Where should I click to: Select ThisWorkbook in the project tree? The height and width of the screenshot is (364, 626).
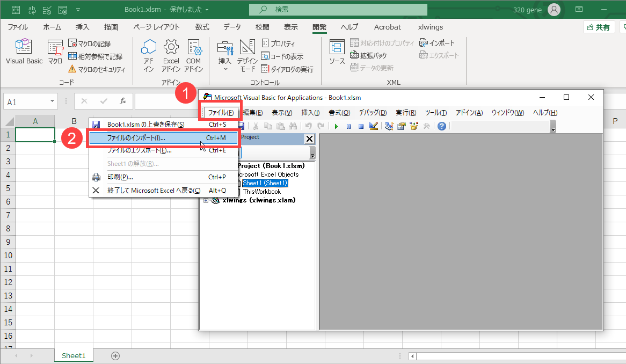(261, 192)
